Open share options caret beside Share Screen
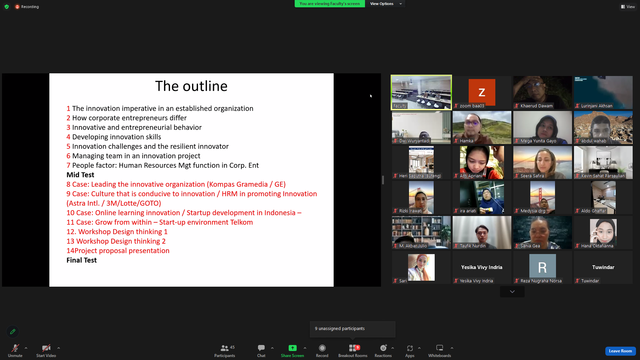 [x=305, y=348]
